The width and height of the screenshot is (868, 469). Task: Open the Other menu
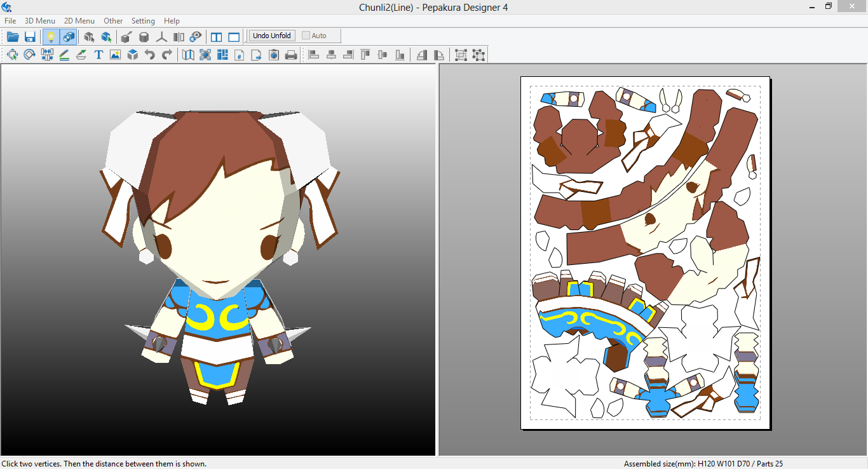113,21
